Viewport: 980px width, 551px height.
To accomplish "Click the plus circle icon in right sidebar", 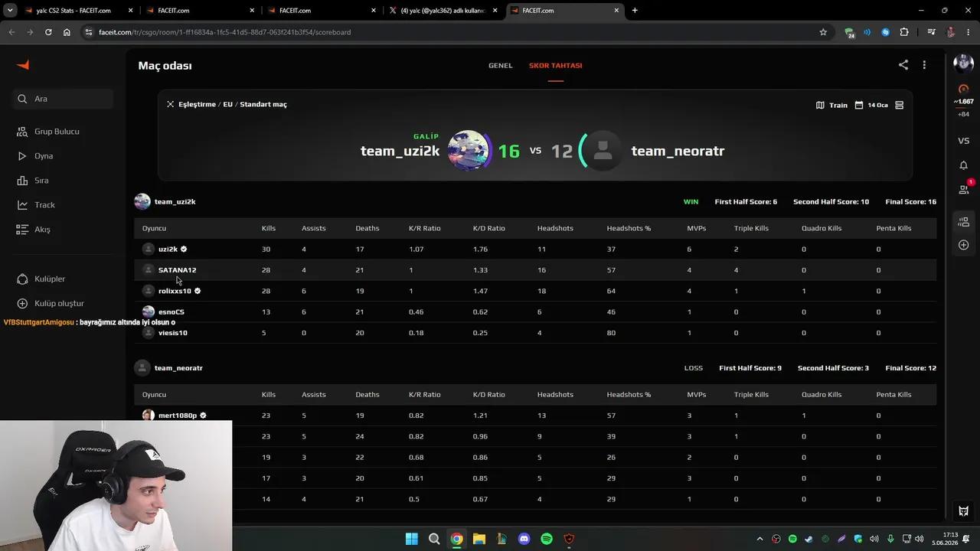I will coord(963,245).
